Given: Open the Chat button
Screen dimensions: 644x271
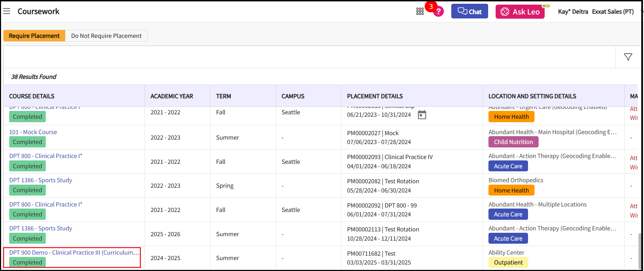Looking at the screenshot, I should (469, 12).
